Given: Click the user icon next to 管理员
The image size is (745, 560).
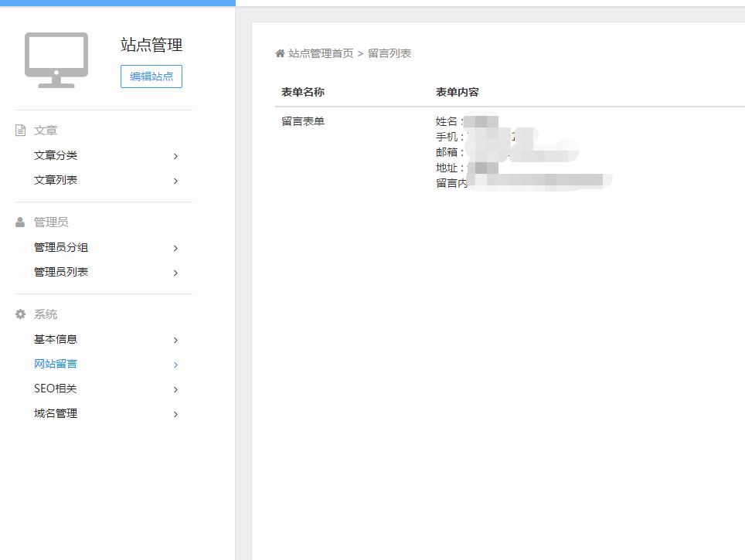Looking at the screenshot, I should pos(21,222).
